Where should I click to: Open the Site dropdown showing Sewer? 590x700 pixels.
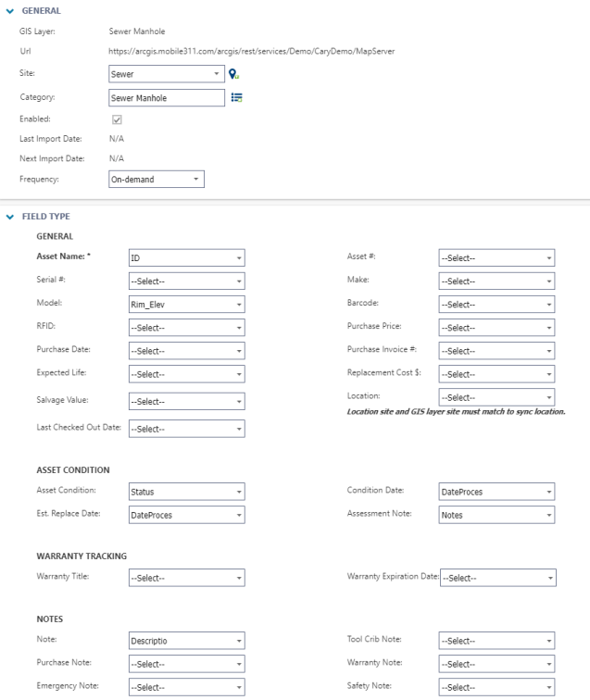(x=167, y=74)
